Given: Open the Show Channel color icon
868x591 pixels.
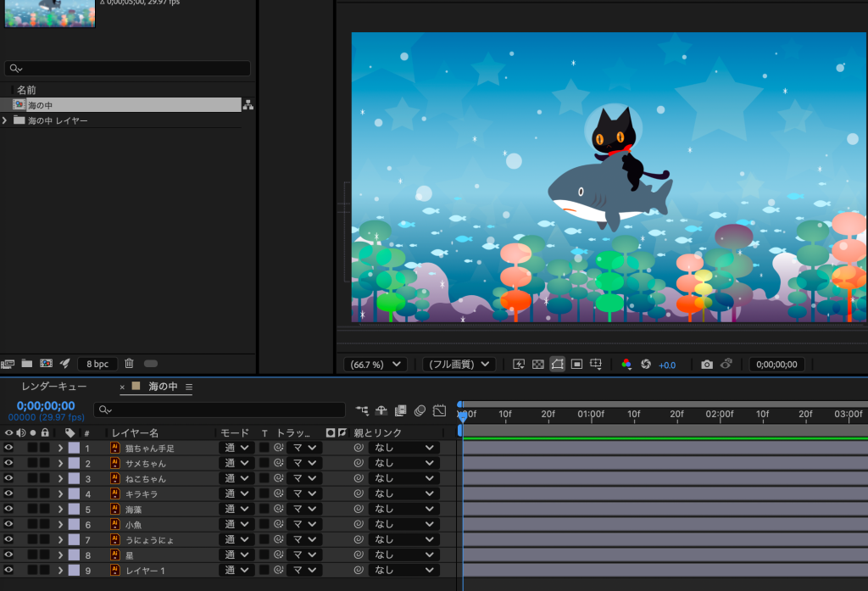Looking at the screenshot, I should pyautogui.click(x=627, y=365).
